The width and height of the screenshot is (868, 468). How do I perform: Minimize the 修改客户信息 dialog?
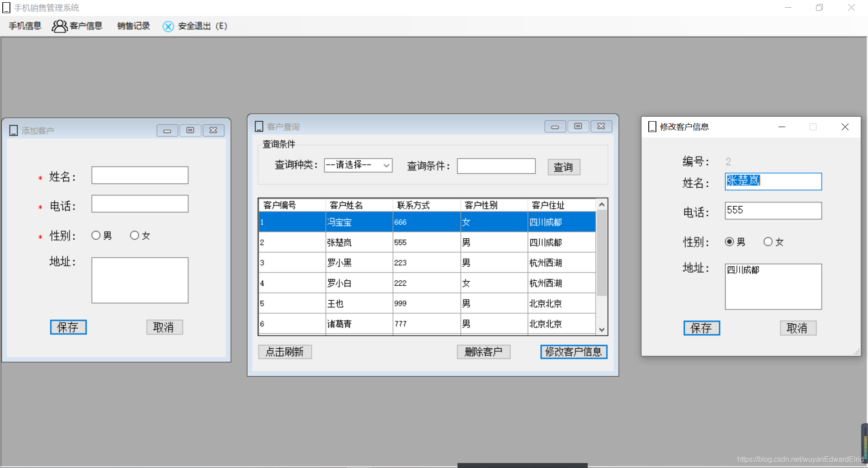[x=782, y=127]
